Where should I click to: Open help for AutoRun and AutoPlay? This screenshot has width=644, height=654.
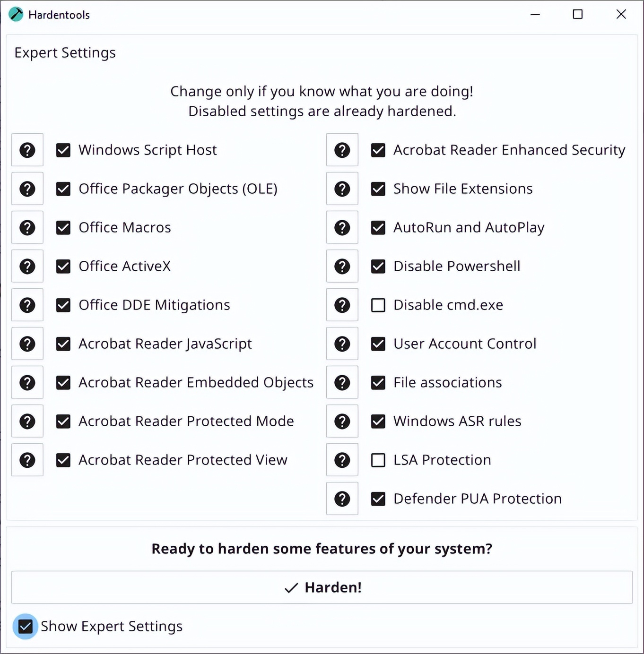click(x=342, y=228)
